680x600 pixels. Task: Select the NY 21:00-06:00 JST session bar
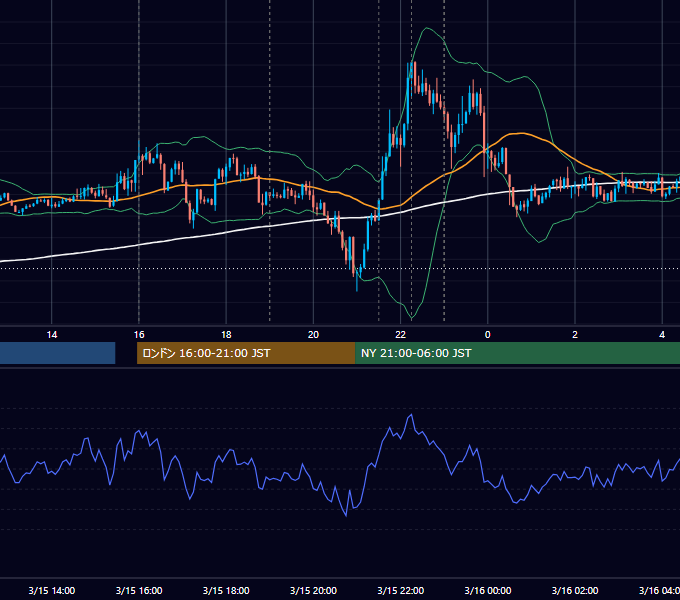tap(517, 353)
